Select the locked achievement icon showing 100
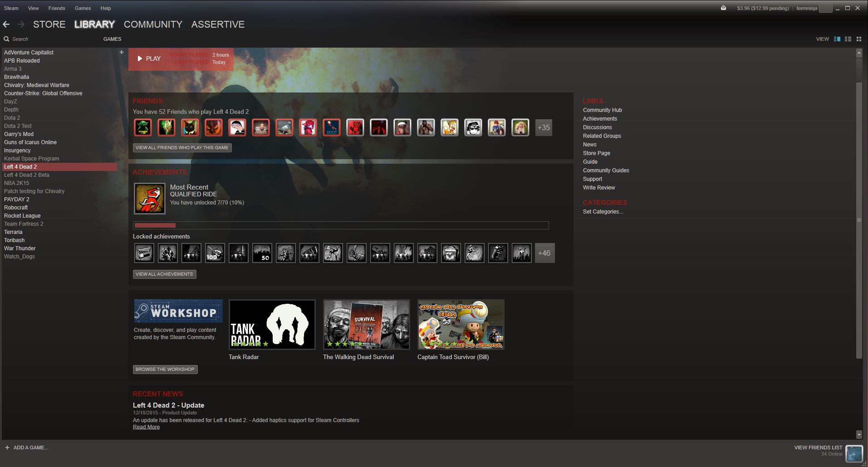868x467 pixels. (x=215, y=253)
